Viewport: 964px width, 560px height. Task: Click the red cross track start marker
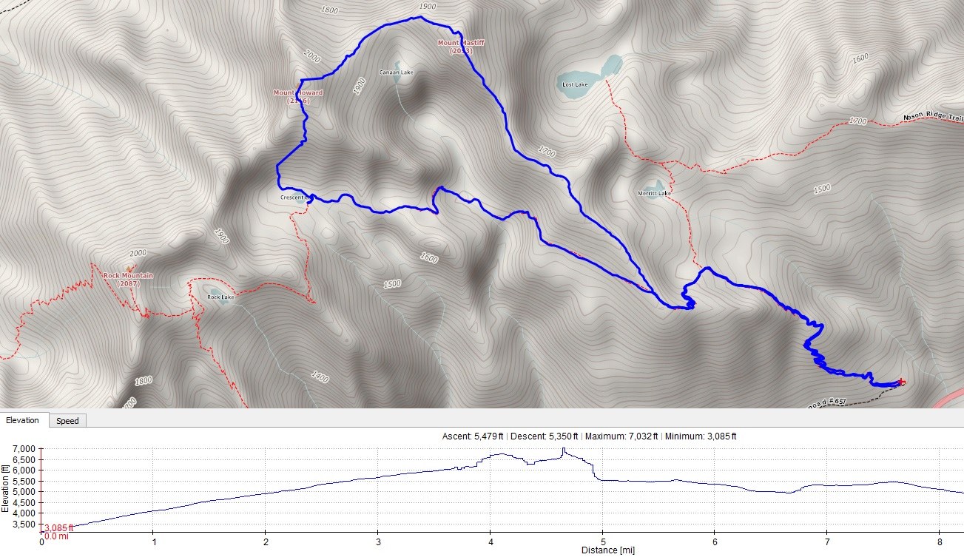click(x=900, y=382)
